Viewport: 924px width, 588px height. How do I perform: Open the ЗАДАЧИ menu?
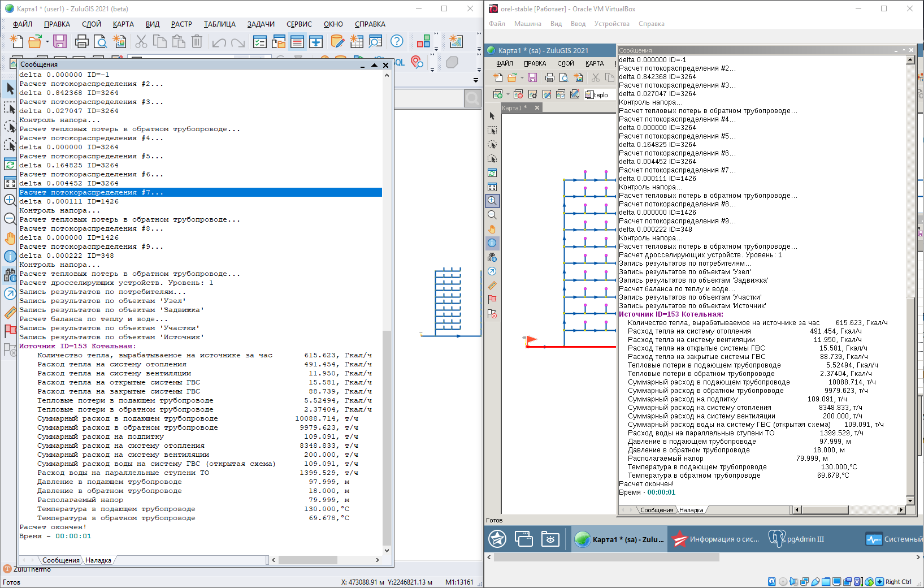pyautogui.click(x=261, y=24)
